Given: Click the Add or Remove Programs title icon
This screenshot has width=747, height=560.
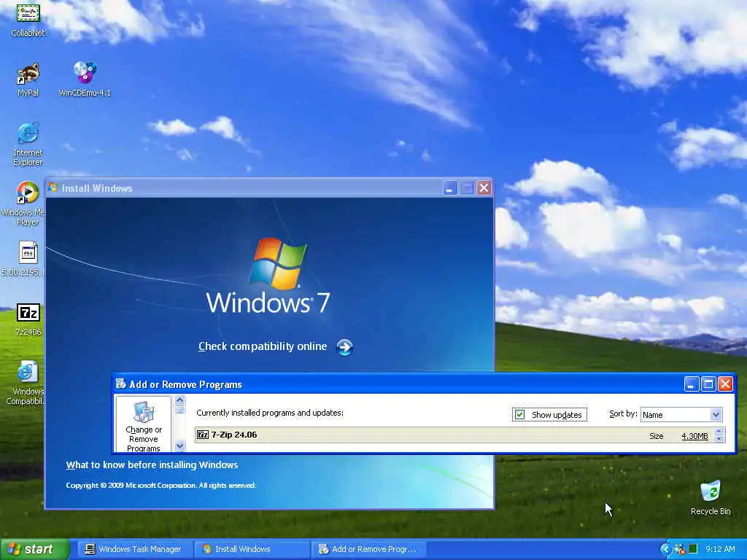Looking at the screenshot, I should tap(121, 384).
